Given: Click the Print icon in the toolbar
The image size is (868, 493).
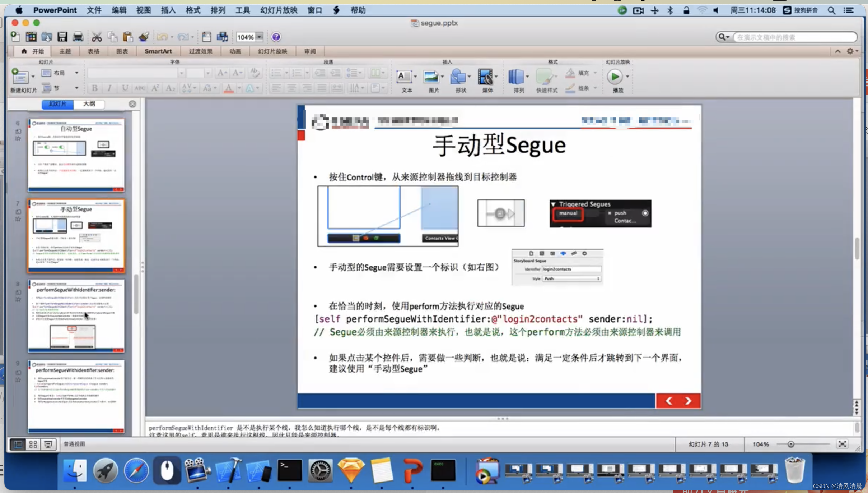Looking at the screenshot, I should click(x=78, y=37).
